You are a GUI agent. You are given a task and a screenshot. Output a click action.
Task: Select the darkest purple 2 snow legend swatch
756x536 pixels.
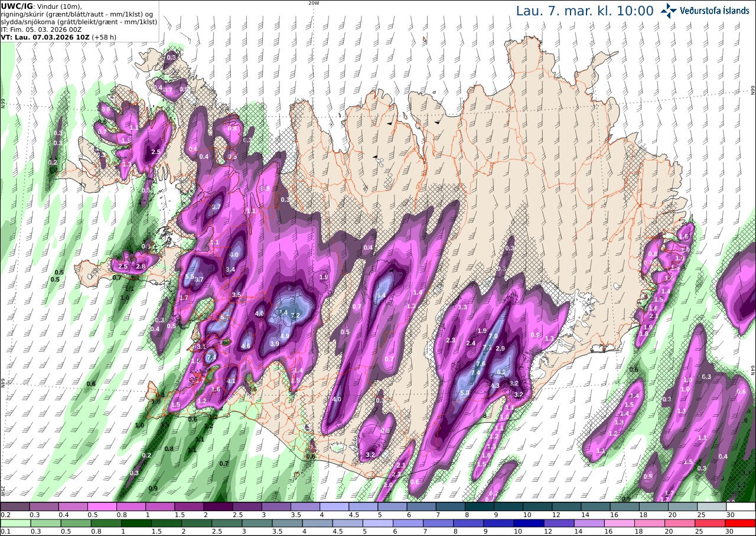coord(218,506)
